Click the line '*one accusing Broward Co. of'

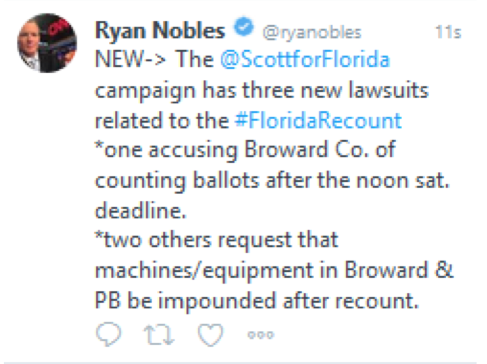246,150
